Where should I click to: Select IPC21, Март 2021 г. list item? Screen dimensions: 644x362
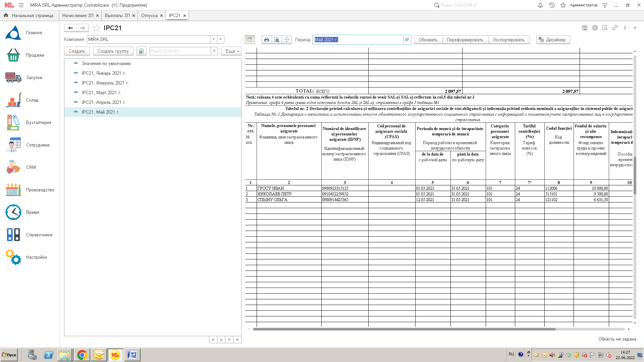click(101, 93)
